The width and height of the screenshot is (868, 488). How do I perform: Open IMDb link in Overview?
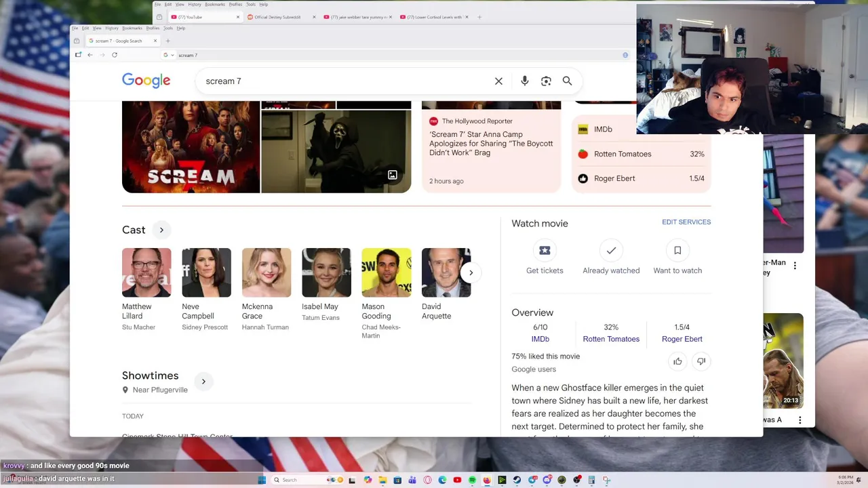click(x=540, y=339)
